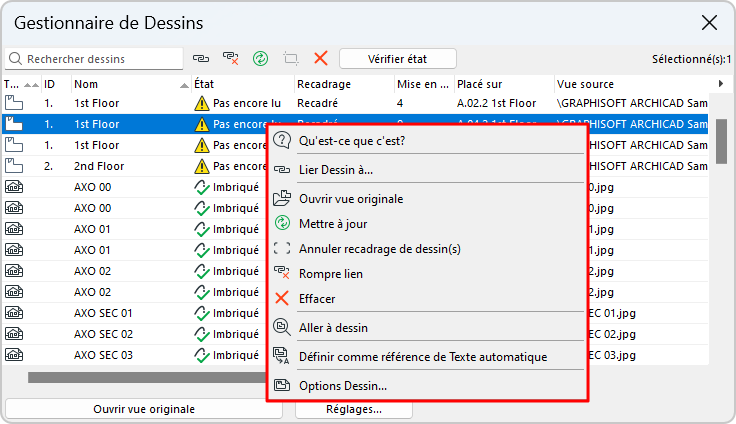Click the magnifier icon beside Aller à dessin
Viewport: 736px width, 424px height.
[282, 327]
